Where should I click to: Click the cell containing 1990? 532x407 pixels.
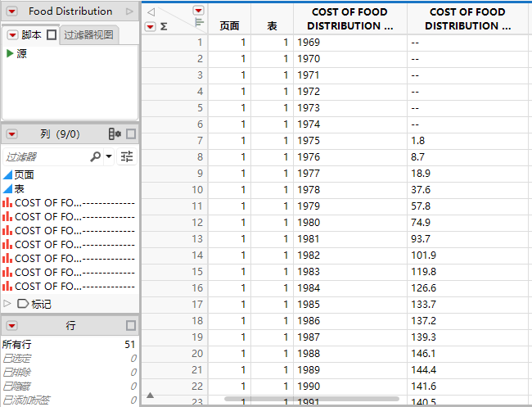pyautogui.click(x=349, y=387)
